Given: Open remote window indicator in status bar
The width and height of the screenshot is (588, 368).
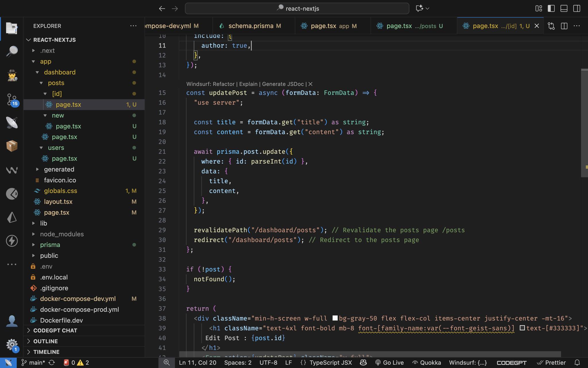Looking at the screenshot, I should [x=8, y=363].
